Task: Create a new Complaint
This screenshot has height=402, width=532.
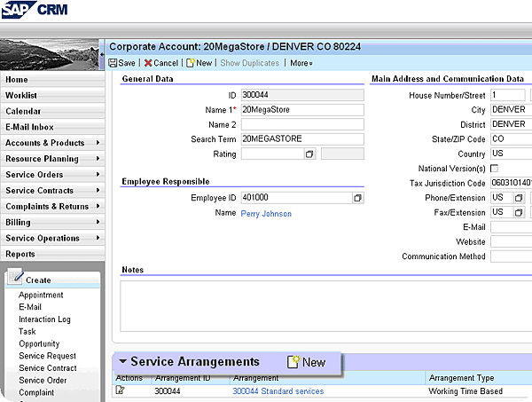Action: coord(36,392)
